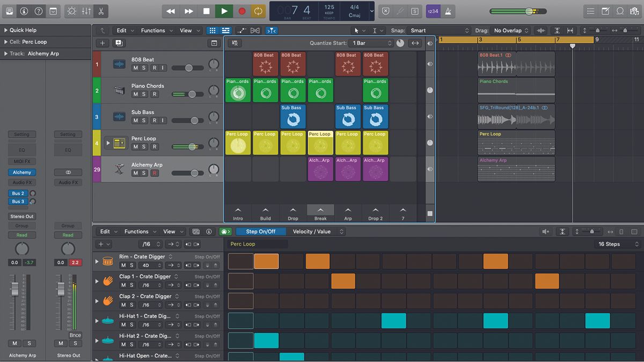Screen dimensions: 644x362
Task: Click the 808 Beat drum track icon
Action: [x=119, y=64]
